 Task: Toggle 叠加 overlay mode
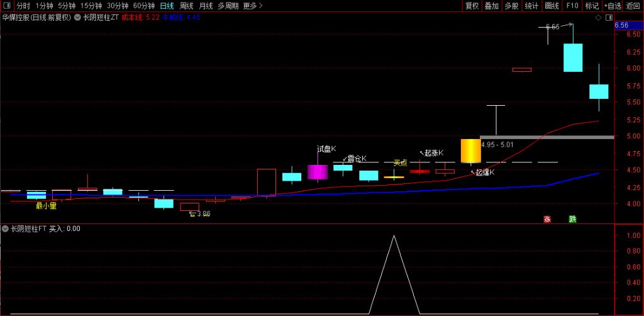[492, 6]
